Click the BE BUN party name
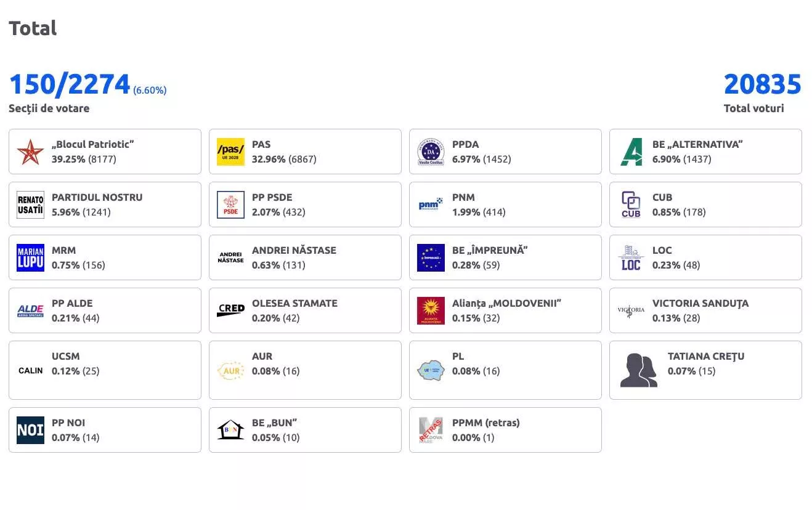Image resolution: width=812 pixels, height=510 pixels. point(274,423)
